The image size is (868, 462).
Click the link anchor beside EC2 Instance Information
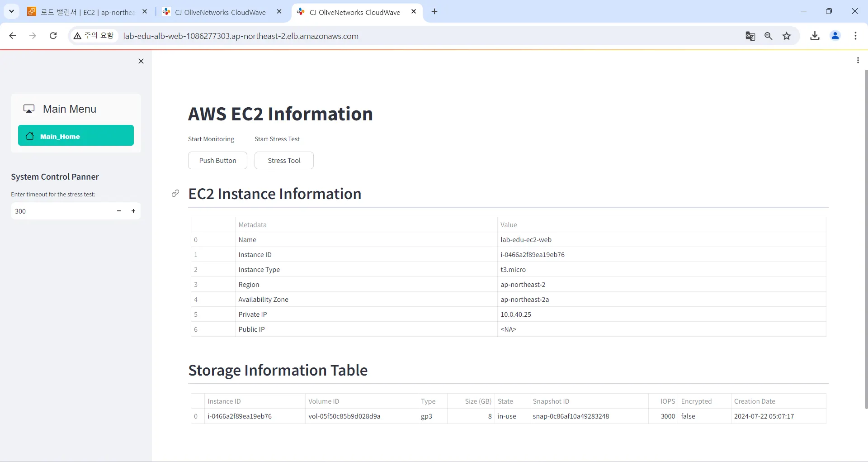175,194
